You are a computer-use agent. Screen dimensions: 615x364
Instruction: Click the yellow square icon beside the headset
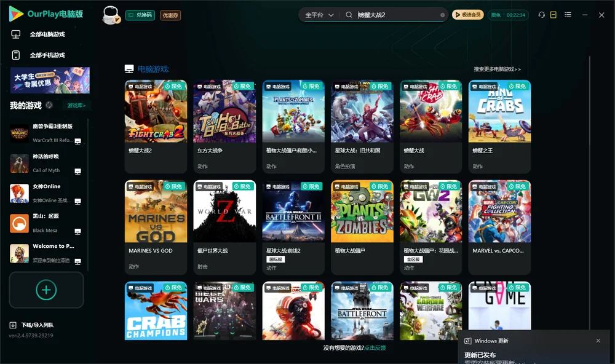pyautogui.click(x=553, y=15)
